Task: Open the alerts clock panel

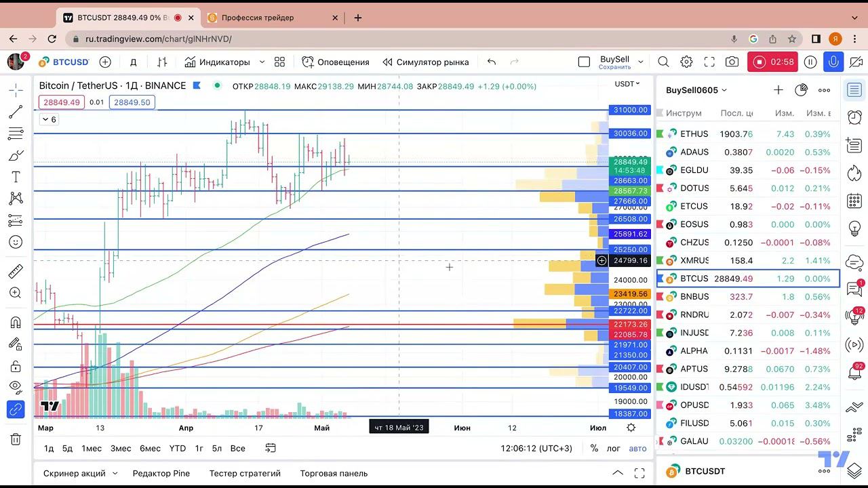Action: (854, 117)
